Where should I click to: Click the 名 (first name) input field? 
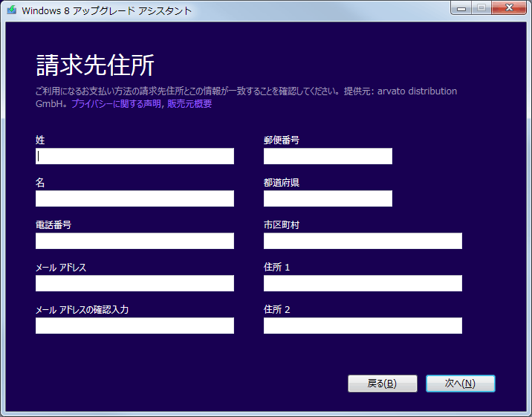click(x=134, y=198)
